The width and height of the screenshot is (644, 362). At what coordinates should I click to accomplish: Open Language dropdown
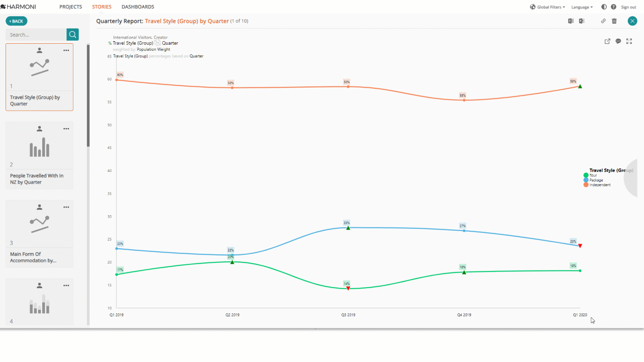(x=582, y=7)
